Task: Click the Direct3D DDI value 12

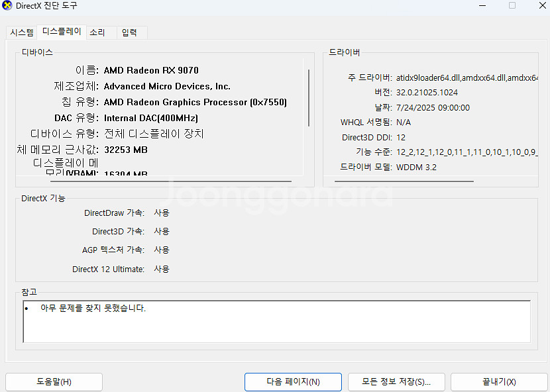Action: (401, 137)
